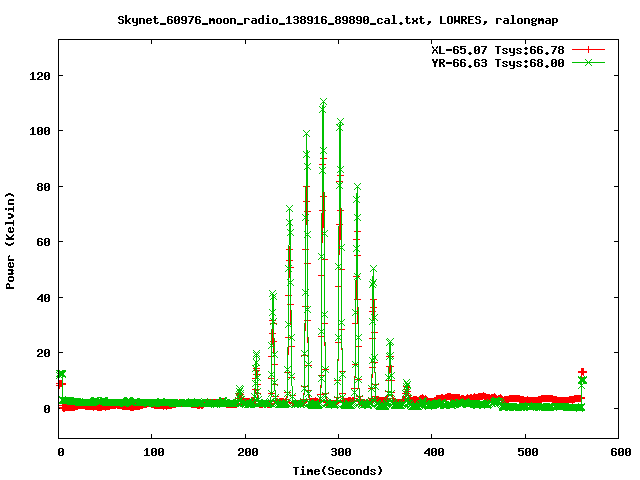This screenshot has height=480, width=640.
Task: Click the 80 tick label on y-axis
Action: (x=42, y=187)
